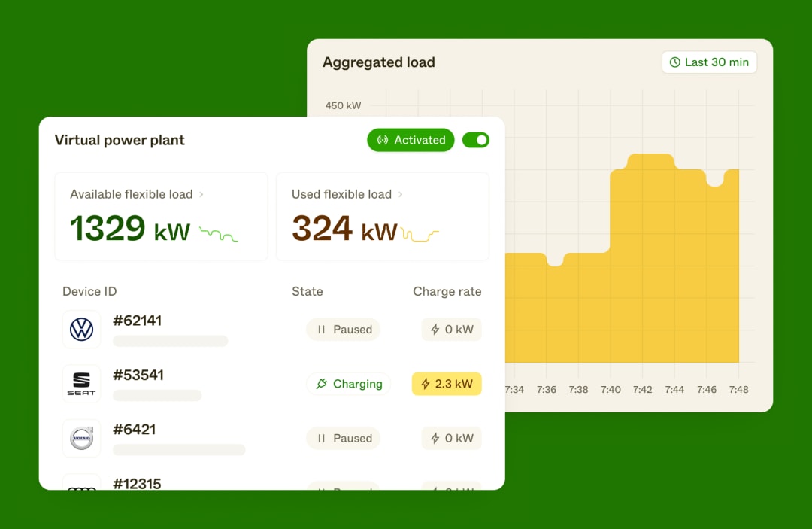Click the clock icon in the Last 30 min control
The image size is (812, 529).
point(675,62)
